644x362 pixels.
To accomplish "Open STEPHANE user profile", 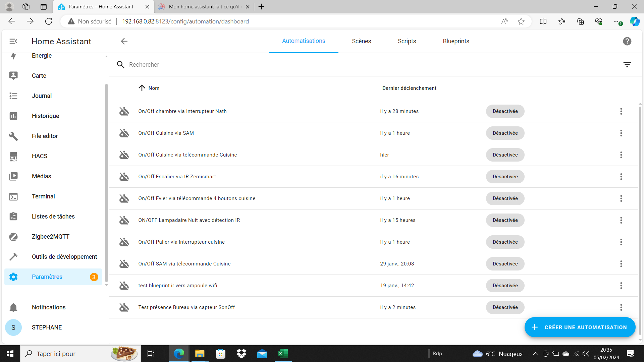I will (53, 327).
